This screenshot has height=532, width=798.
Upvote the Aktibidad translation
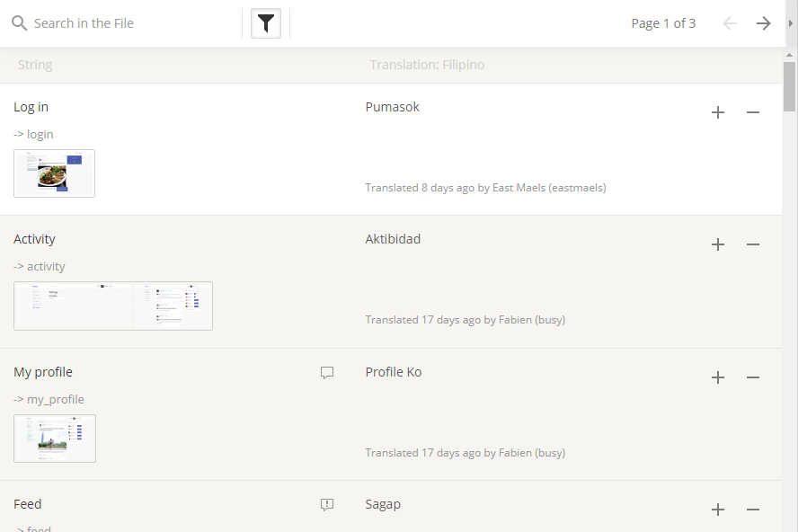click(x=718, y=244)
